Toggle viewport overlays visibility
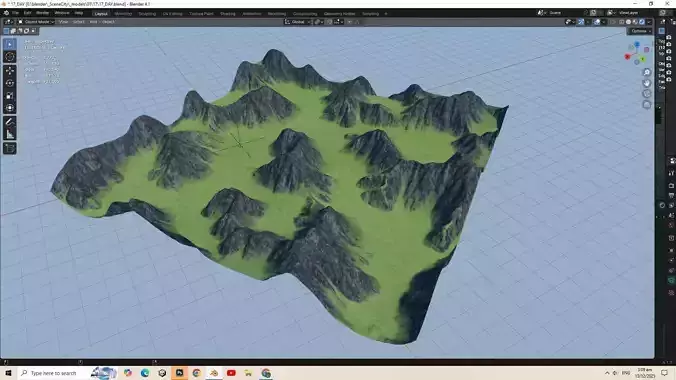This screenshot has height=380, width=676. pos(597,22)
